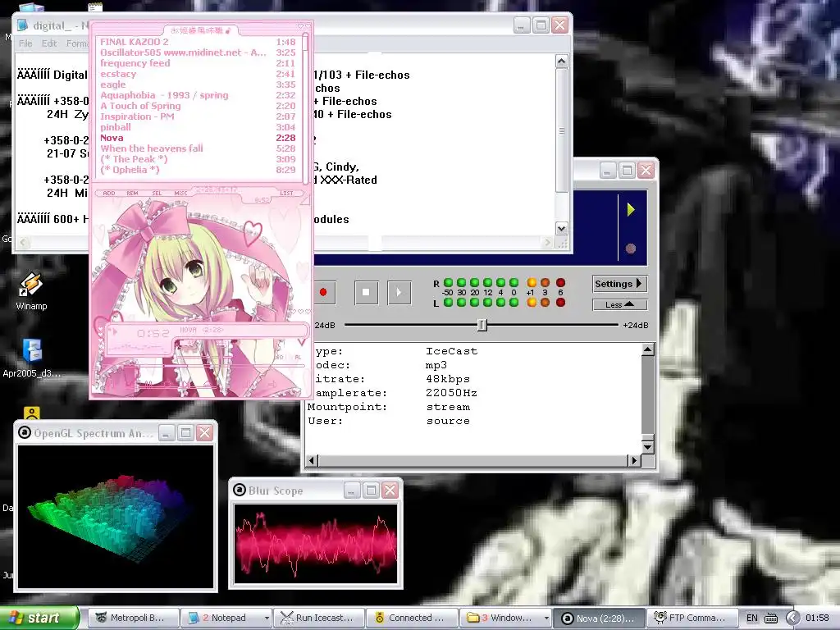This screenshot has height=630, width=840.
Task: Click the Notepad window title icon
Action: pyautogui.click(x=23, y=25)
